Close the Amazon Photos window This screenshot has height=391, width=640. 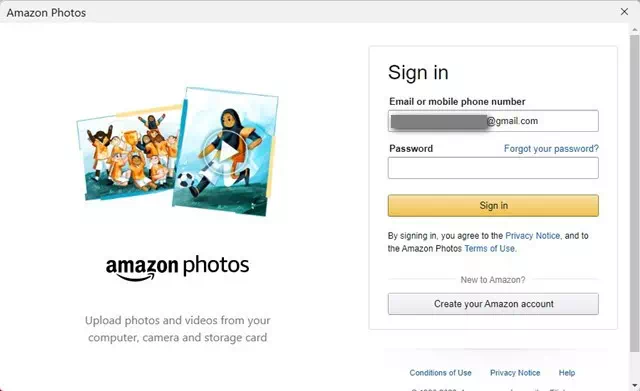tap(624, 12)
